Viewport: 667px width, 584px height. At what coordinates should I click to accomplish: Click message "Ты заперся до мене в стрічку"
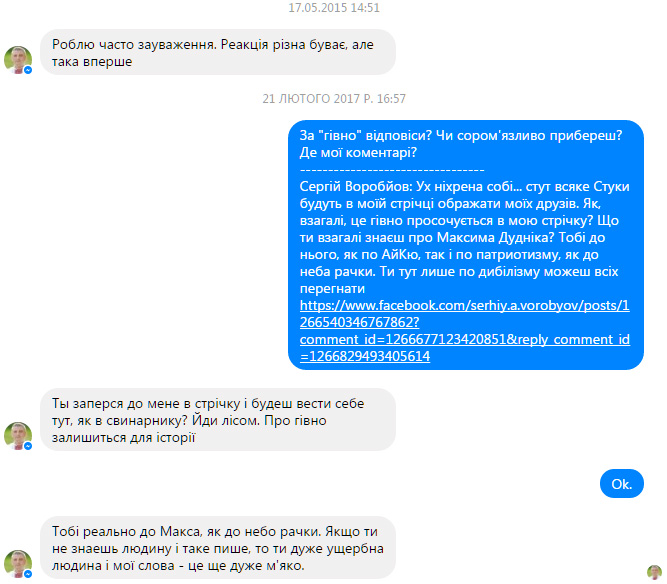click(218, 420)
